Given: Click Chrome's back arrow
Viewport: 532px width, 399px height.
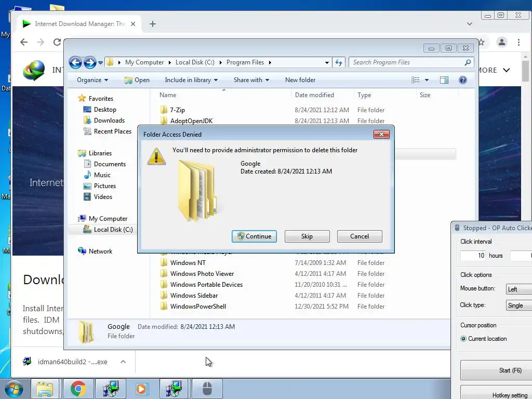Looking at the screenshot, I should click(x=24, y=42).
